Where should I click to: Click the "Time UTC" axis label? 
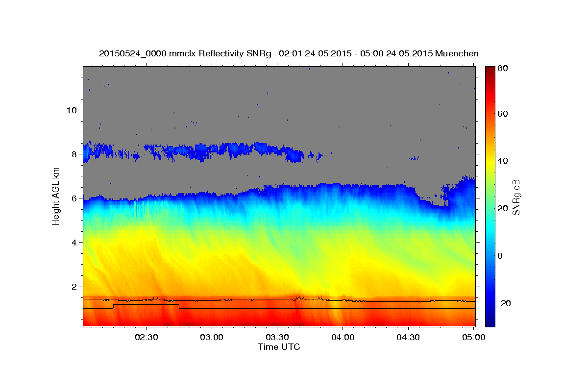[279, 347]
